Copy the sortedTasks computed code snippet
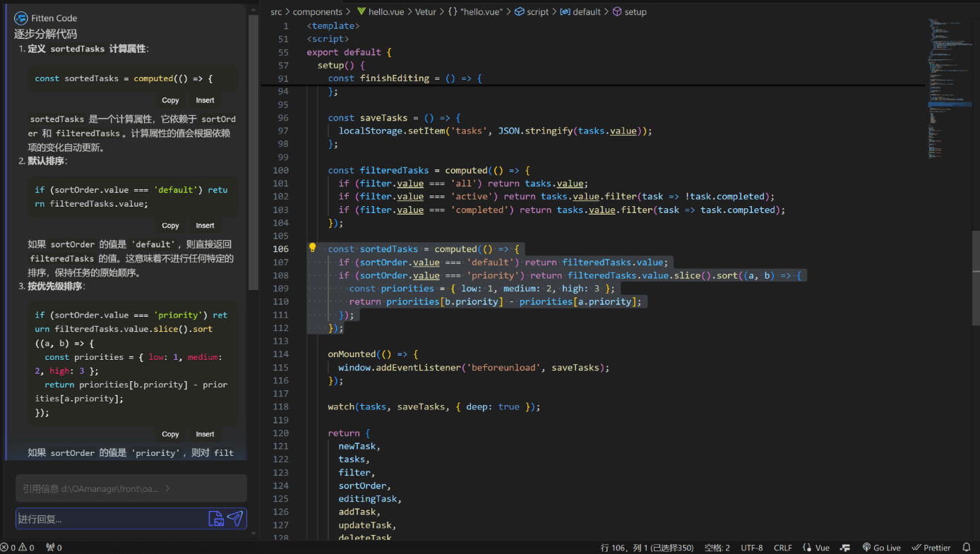 [170, 100]
